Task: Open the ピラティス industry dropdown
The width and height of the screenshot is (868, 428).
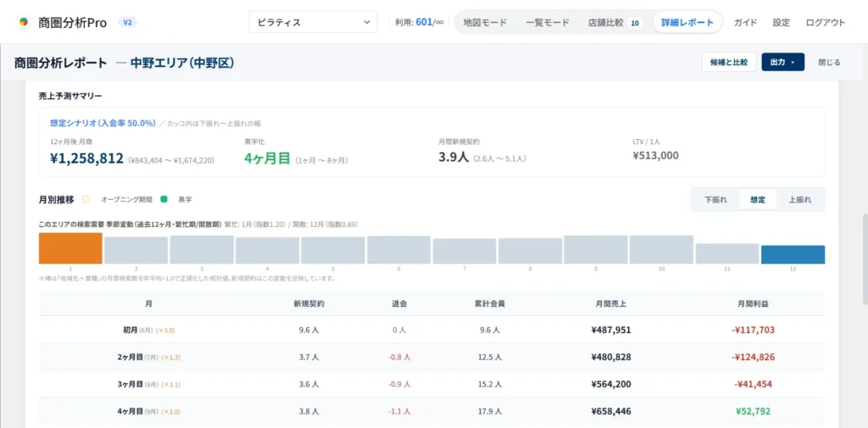Action: click(x=314, y=22)
